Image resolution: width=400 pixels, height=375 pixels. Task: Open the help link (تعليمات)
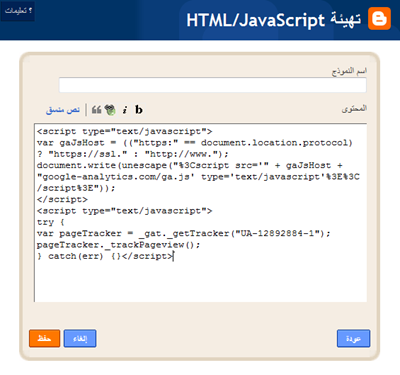[18, 11]
